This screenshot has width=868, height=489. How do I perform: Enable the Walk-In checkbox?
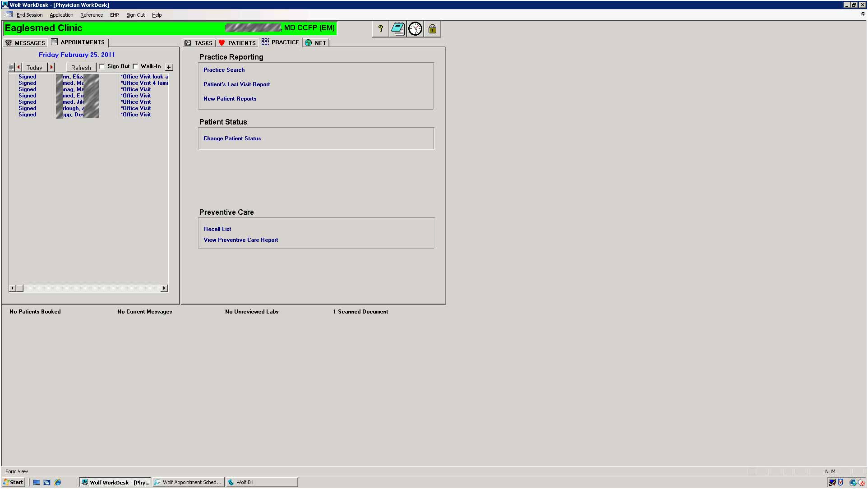(135, 66)
